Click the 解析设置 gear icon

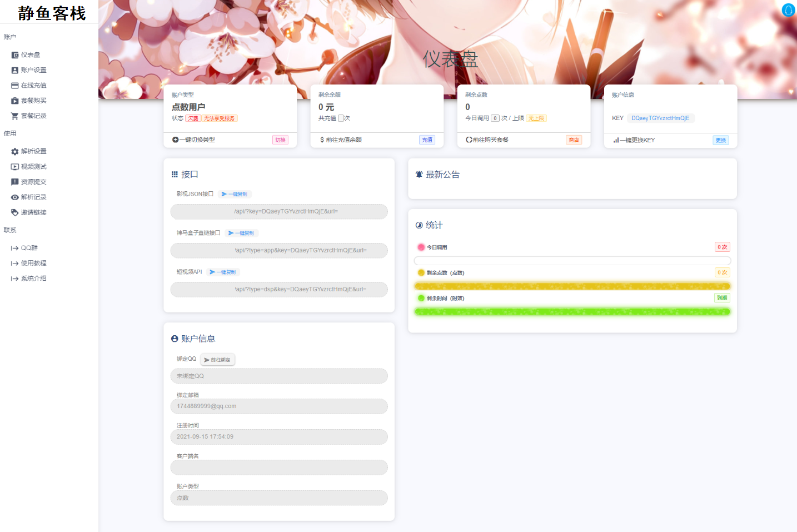click(15, 152)
